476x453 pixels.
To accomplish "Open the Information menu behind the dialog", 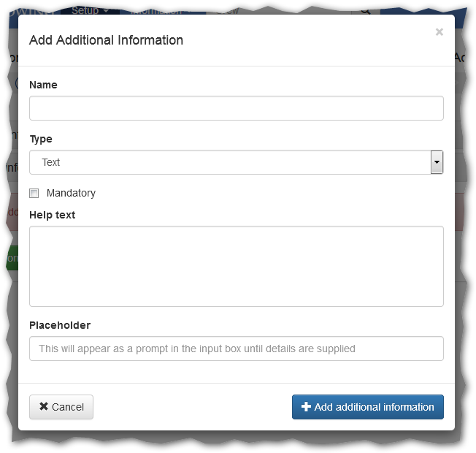I will point(159,10).
